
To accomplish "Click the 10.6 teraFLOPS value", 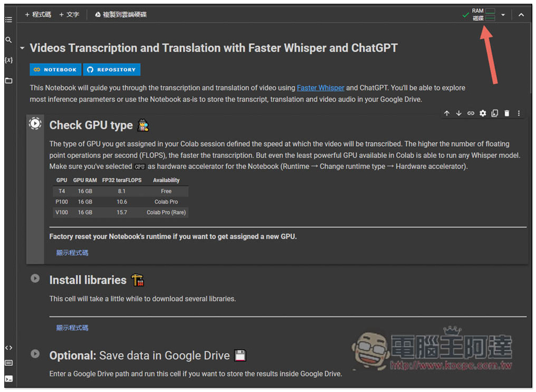I will point(122,202).
